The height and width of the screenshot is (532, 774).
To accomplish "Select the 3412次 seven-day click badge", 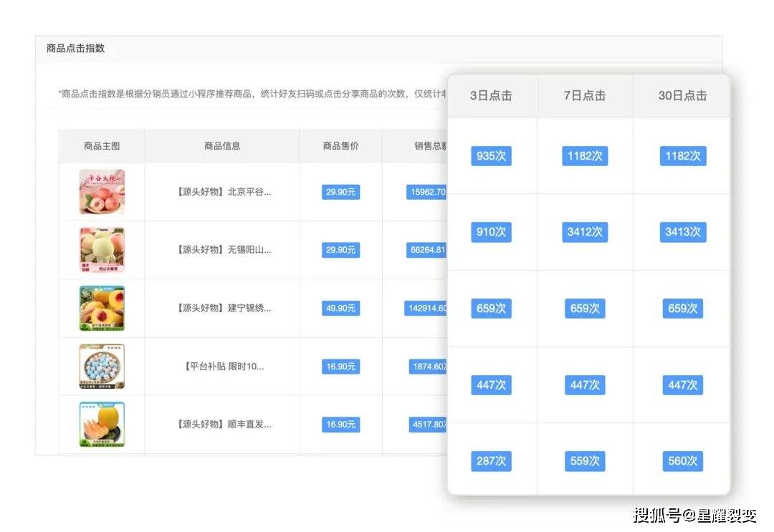I will pos(585,232).
